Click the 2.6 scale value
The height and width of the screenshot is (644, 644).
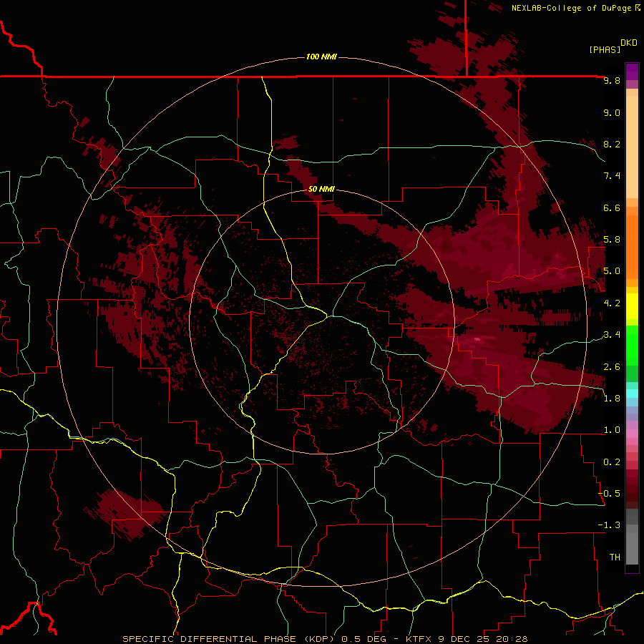click(x=612, y=367)
